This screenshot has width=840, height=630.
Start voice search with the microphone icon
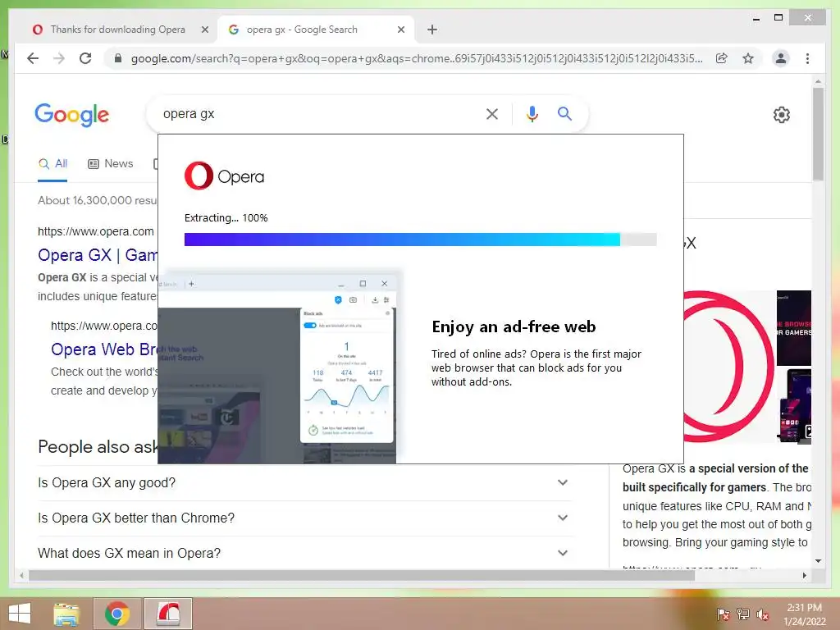[x=532, y=113]
